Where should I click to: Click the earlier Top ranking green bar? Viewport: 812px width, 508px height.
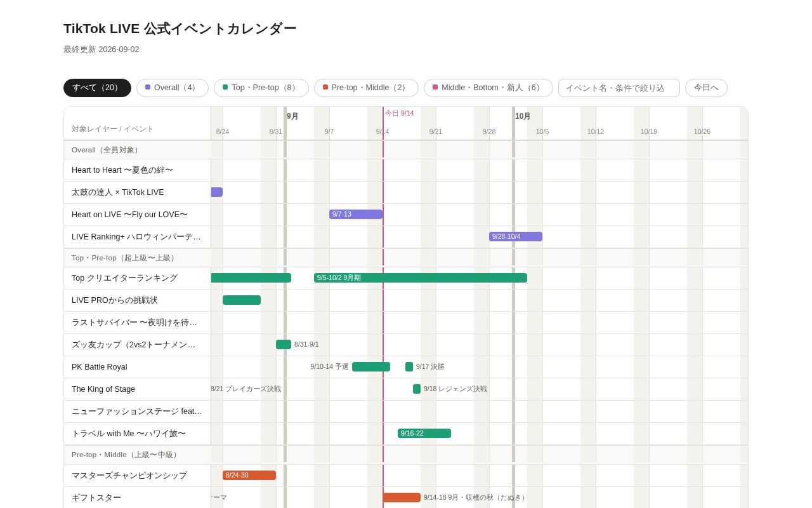pos(251,278)
